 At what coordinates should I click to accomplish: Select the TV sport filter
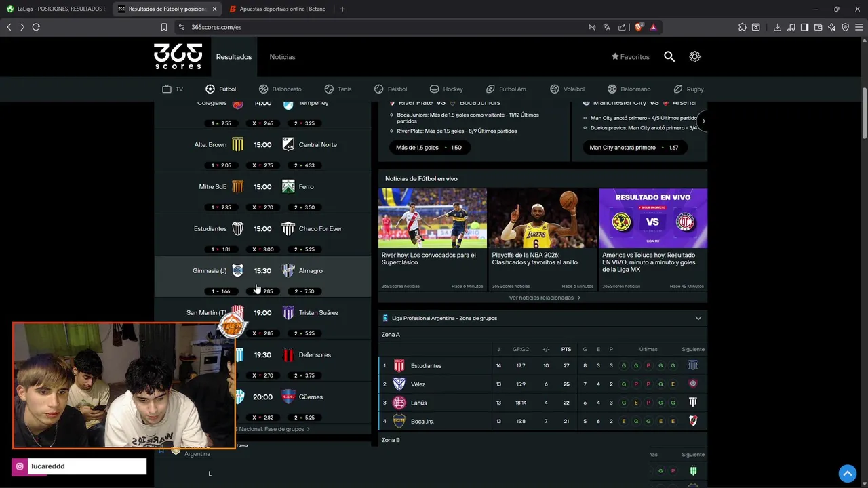pyautogui.click(x=172, y=89)
